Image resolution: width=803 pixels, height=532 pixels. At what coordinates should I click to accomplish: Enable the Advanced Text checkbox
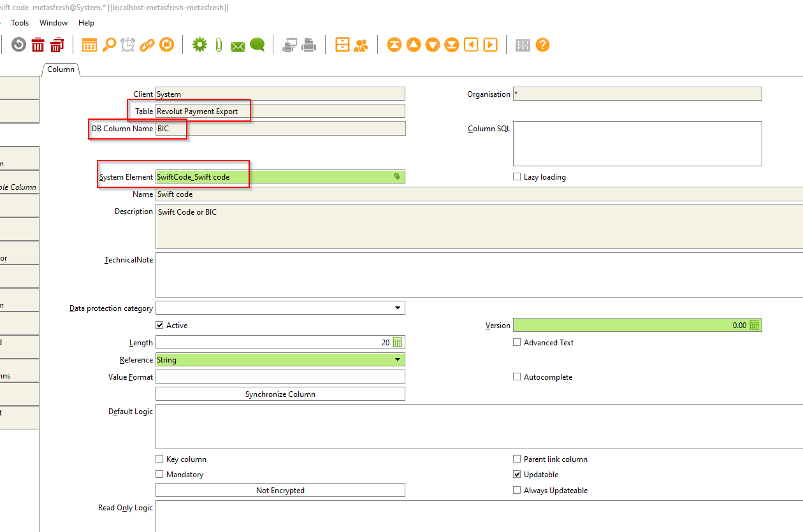(517, 342)
